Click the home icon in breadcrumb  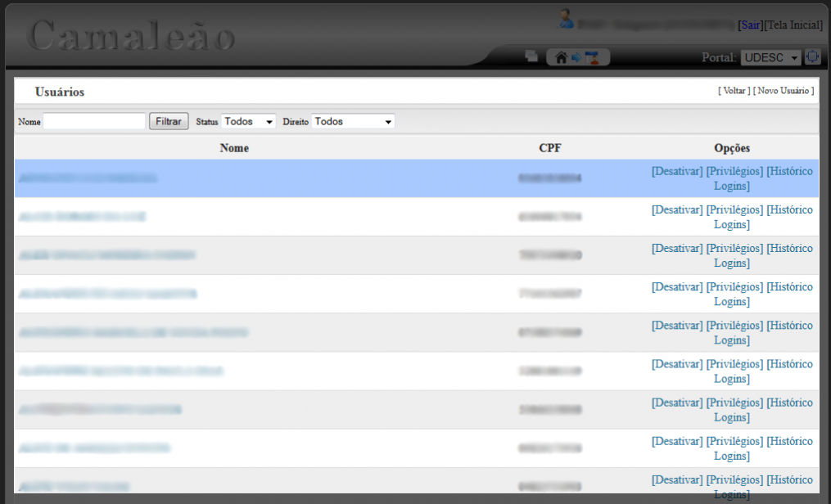point(561,57)
